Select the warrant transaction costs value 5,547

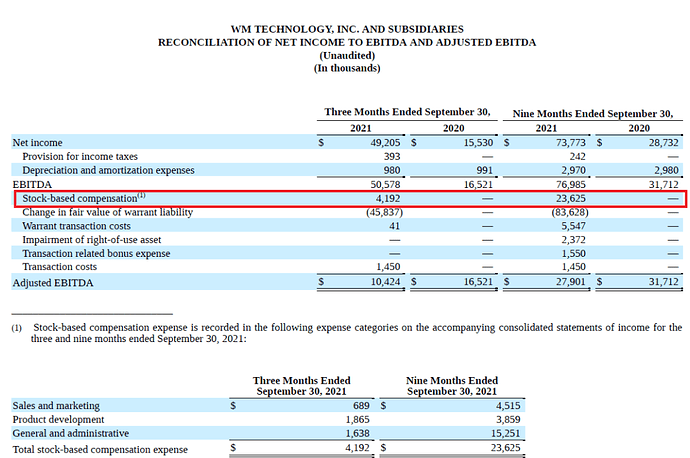573,226
